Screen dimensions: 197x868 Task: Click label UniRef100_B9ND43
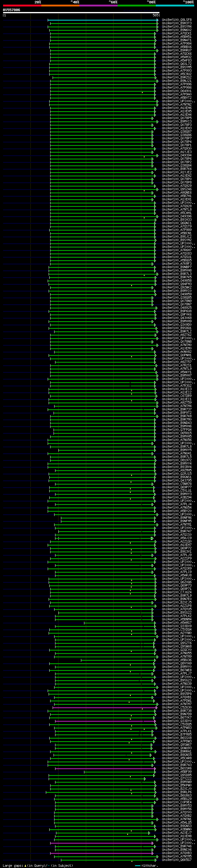pyautogui.click(x=177, y=423)
